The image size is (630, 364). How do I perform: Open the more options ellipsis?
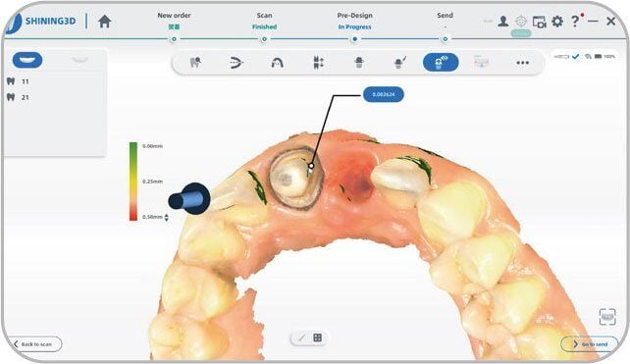tap(522, 63)
